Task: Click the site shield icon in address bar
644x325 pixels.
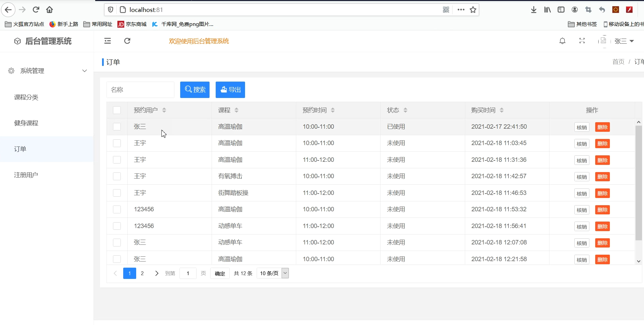Action: [111, 10]
